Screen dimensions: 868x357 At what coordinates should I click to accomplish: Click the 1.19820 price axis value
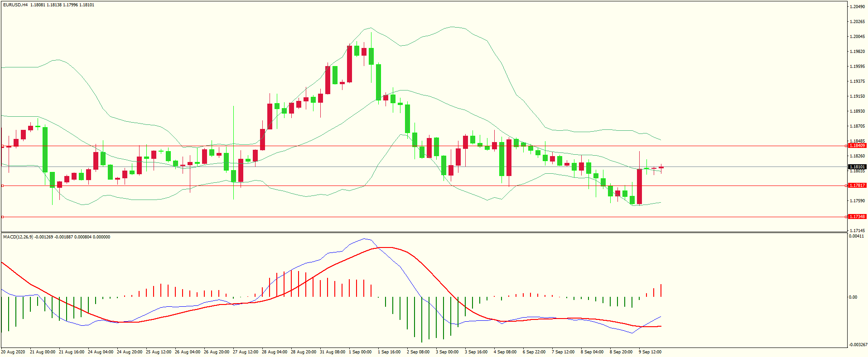pos(858,52)
